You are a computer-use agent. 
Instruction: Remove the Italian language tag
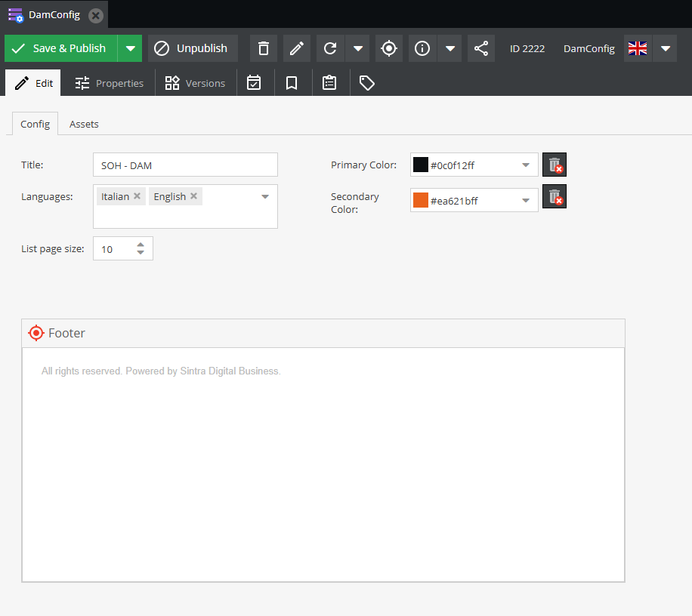[x=137, y=196]
